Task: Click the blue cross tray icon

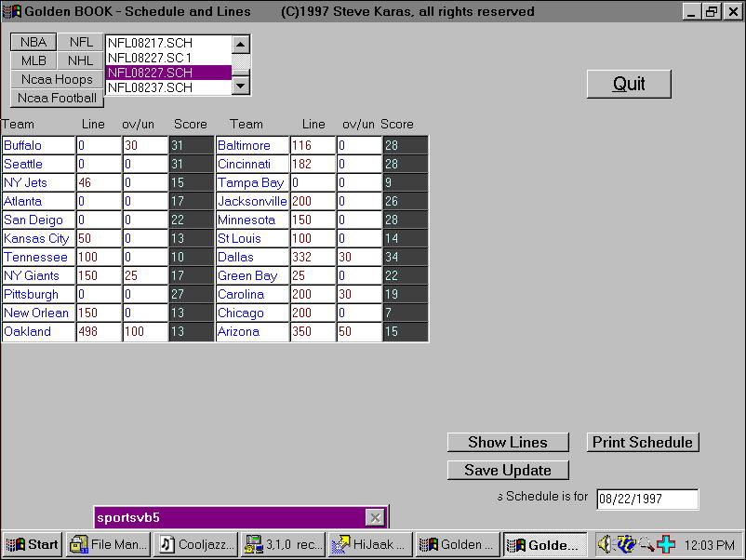Action: [x=666, y=544]
